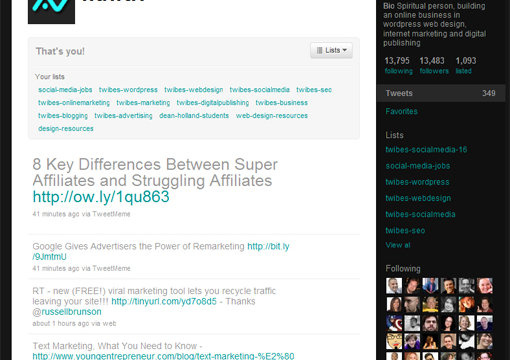Screen dimensions: 510x360
Task: Open the twibes-business list
Action: click(x=282, y=103)
